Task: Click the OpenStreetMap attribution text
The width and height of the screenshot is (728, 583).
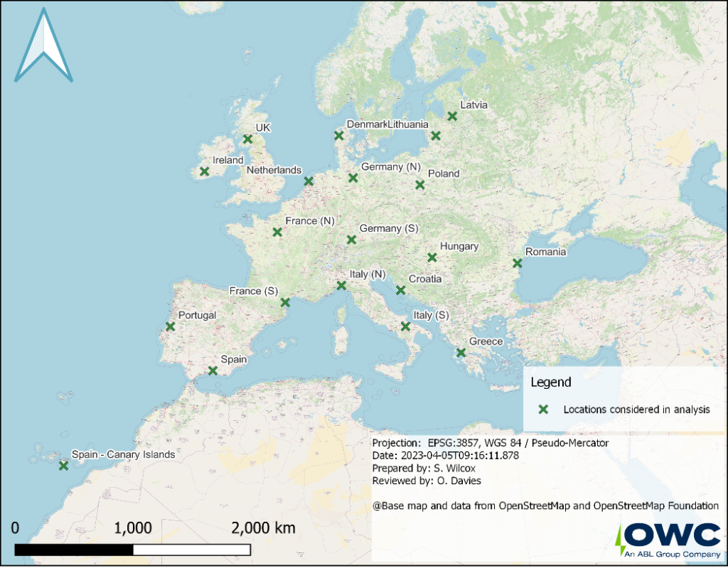Action: 545,506
